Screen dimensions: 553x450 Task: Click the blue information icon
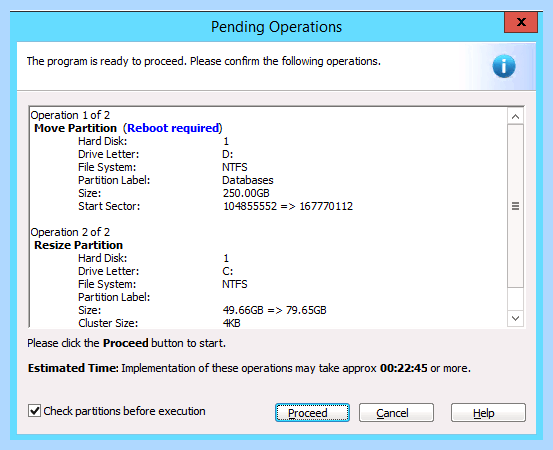click(x=504, y=66)
